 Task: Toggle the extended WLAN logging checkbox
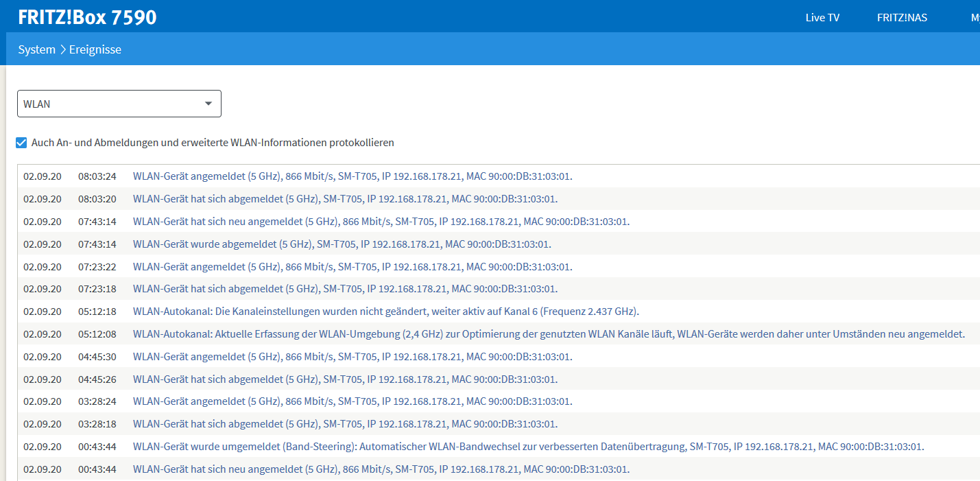(21, 143)
